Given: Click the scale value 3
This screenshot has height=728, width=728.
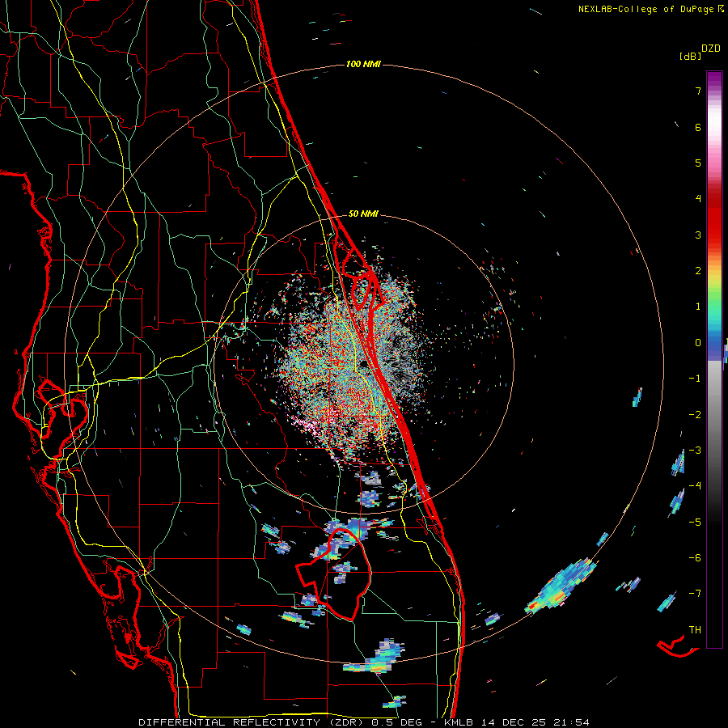Looking at the screenshot, I should click(698, 235).
